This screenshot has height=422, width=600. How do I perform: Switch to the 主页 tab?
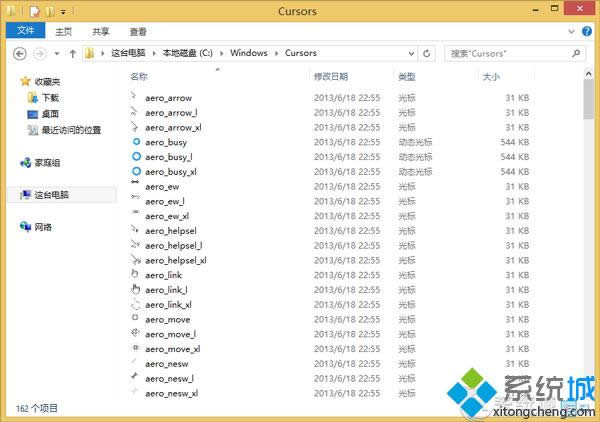click(x=64, y=31)
